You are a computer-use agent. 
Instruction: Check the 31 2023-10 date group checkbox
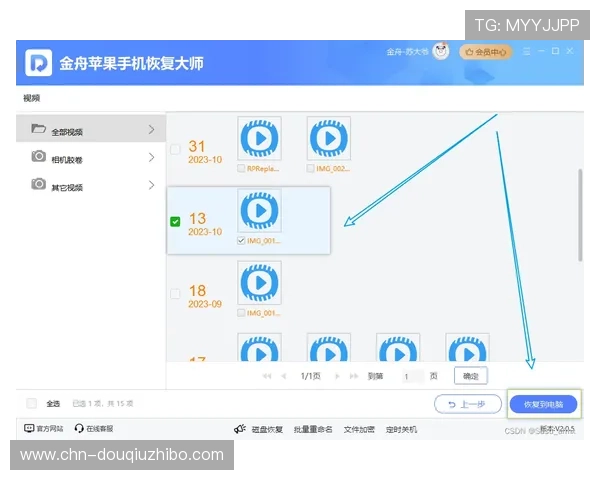tap(175, 149)
